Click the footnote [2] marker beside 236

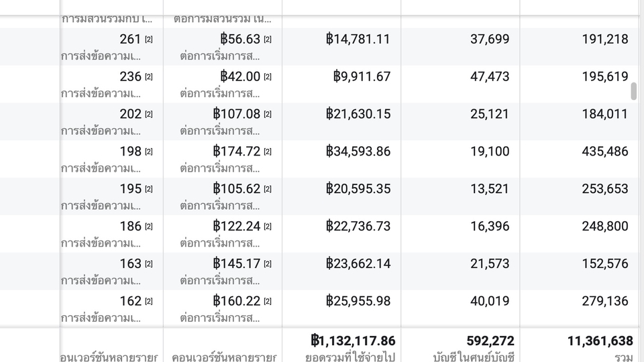point(149,77)
